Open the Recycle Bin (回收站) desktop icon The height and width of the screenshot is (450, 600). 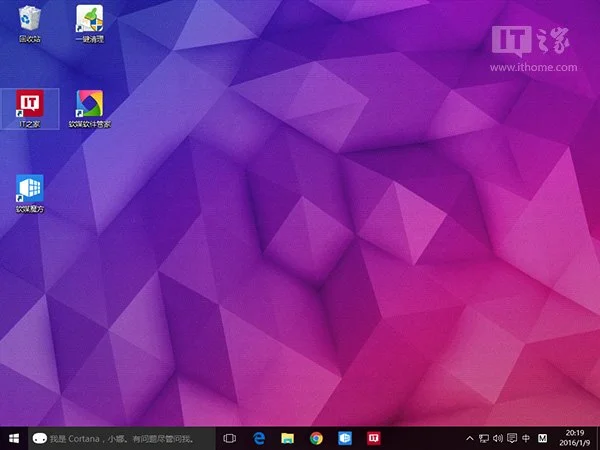point(30,20)
